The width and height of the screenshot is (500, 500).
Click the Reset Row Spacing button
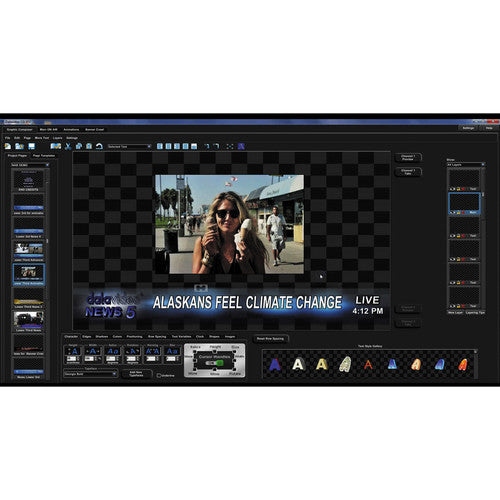270,339
